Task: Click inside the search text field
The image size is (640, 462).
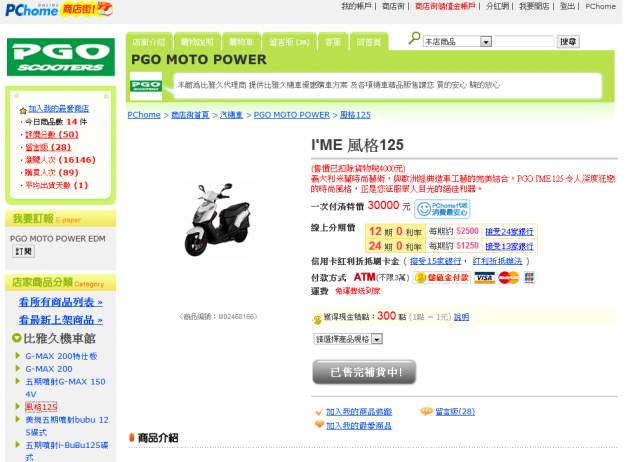Action: click(x=524, y=42)
